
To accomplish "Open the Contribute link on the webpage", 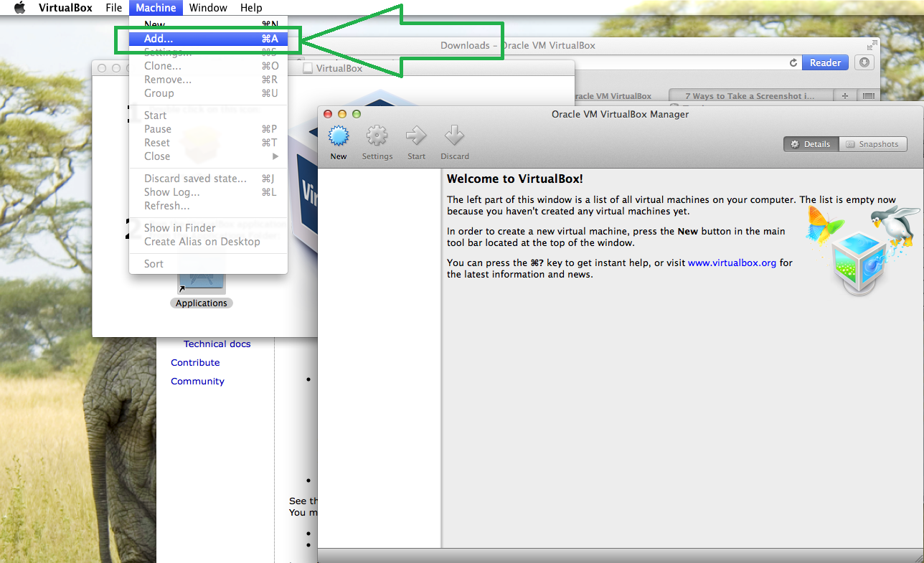I will coord(195,363).
